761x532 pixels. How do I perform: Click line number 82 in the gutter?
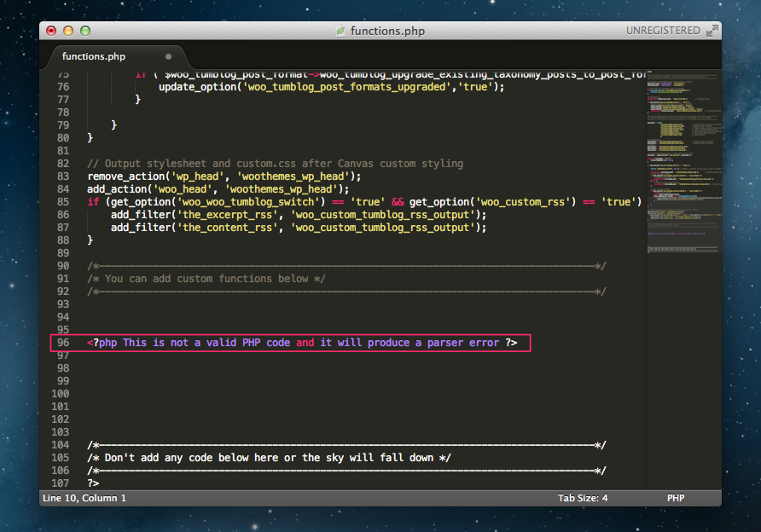click(63, 164)
